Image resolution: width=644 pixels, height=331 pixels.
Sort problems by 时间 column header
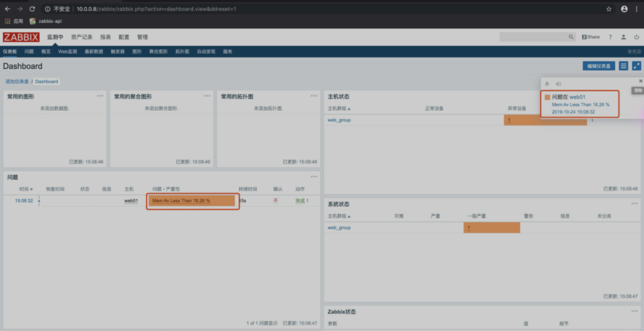click(x=26, y=189)
